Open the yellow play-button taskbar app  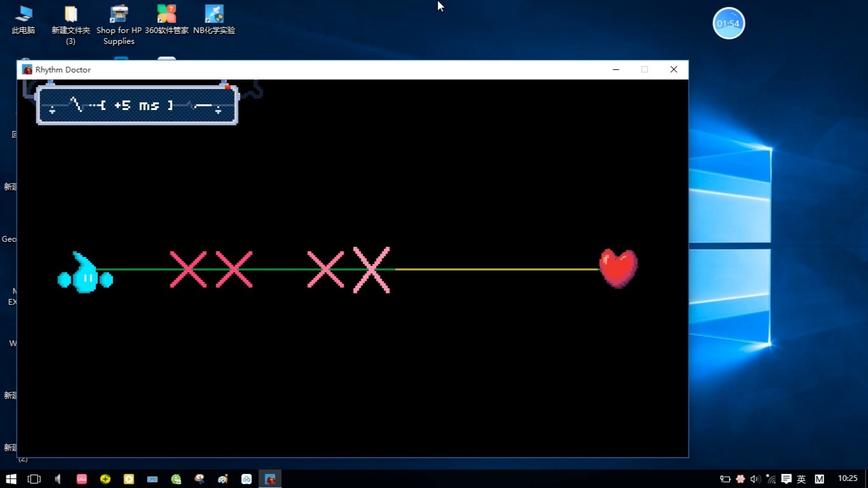[x=129, y=479]
